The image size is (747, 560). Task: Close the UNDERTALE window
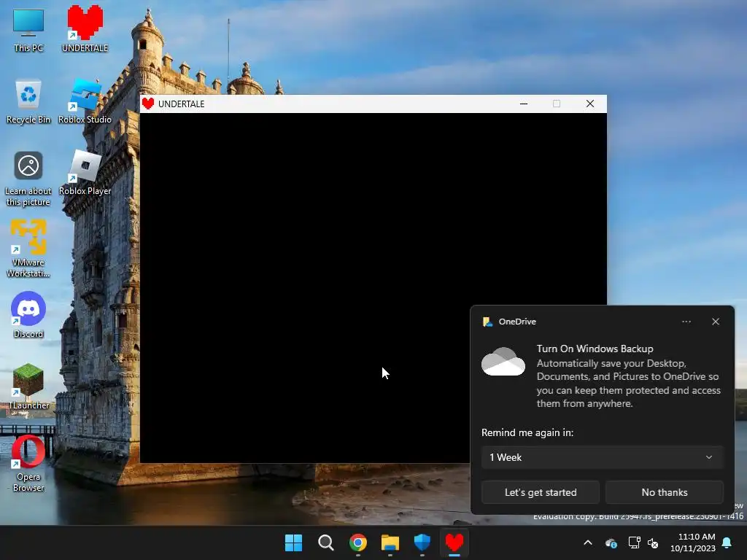[x=589, y=104]
